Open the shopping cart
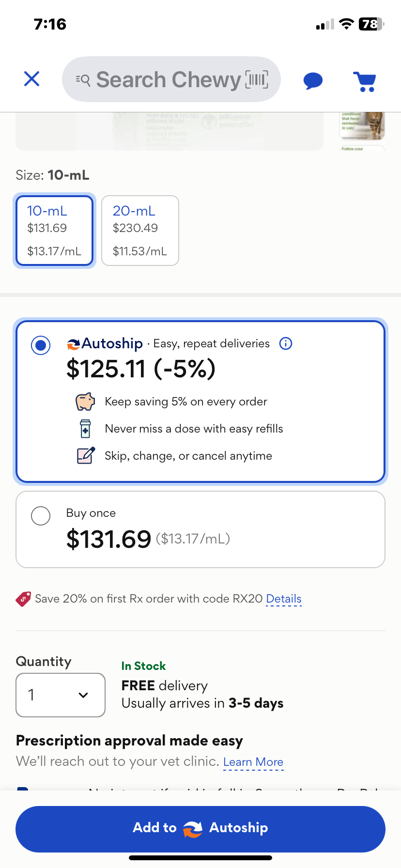Viewport: 401px width, 868px height. (x=365, y=81)
